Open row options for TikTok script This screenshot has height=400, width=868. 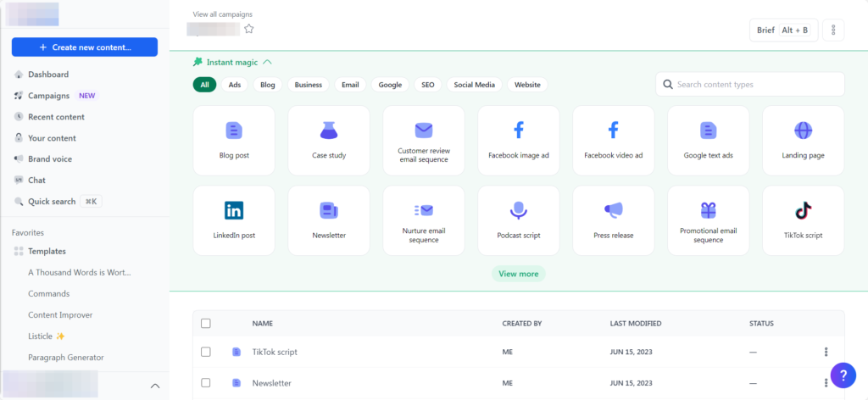pyautogui.click(x=826, y=352)
